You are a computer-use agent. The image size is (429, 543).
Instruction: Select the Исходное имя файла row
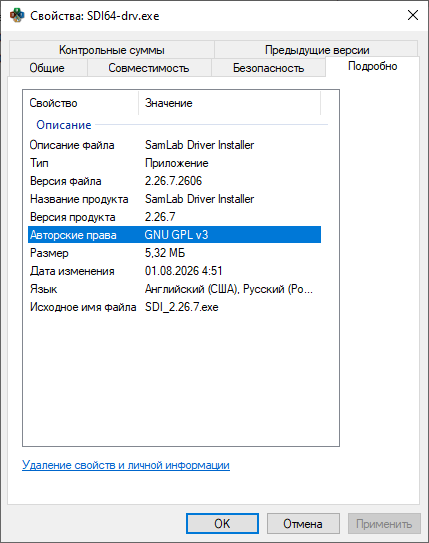(x=175, y=307)
